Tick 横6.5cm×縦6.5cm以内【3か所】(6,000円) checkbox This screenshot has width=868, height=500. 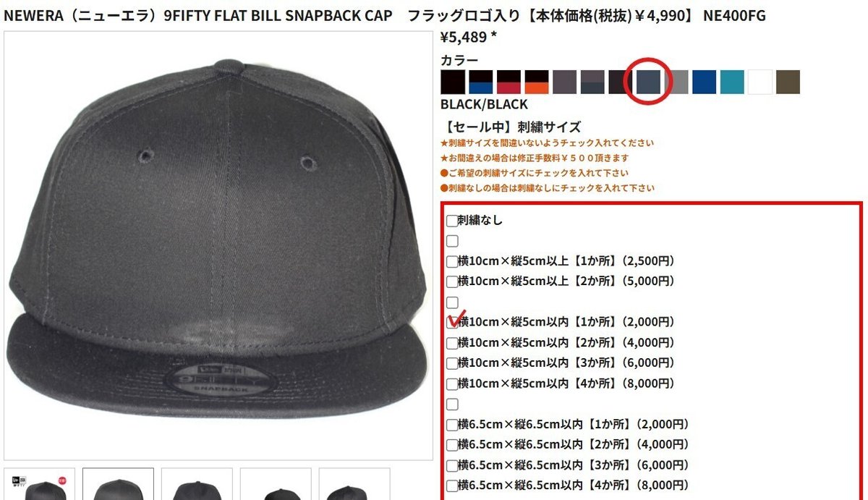click(452, 465)
